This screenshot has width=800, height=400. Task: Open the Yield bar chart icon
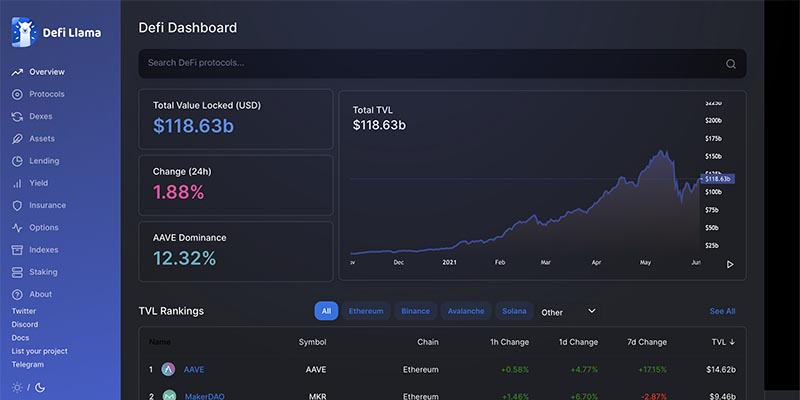click(x=17, y=183)
